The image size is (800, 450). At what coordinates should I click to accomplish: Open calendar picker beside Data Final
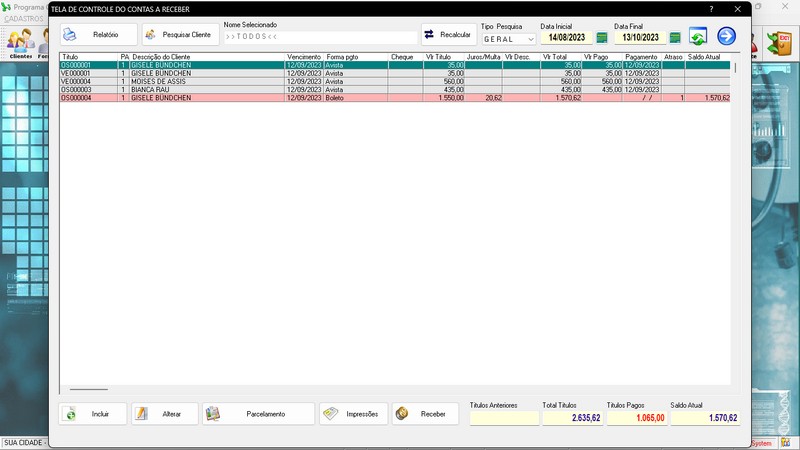click(x=675, y=38)
